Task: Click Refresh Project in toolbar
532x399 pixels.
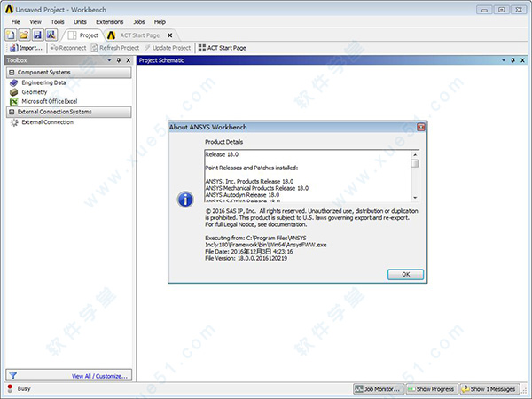Action: 115,48
